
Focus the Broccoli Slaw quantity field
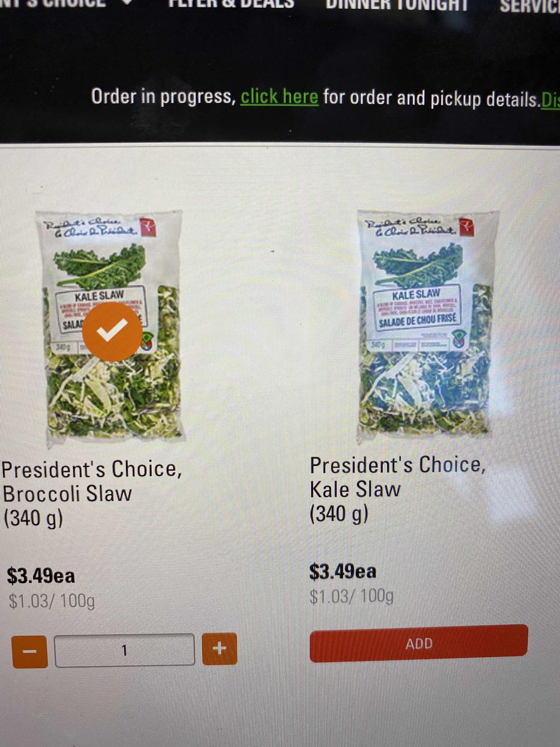point(125,650)
